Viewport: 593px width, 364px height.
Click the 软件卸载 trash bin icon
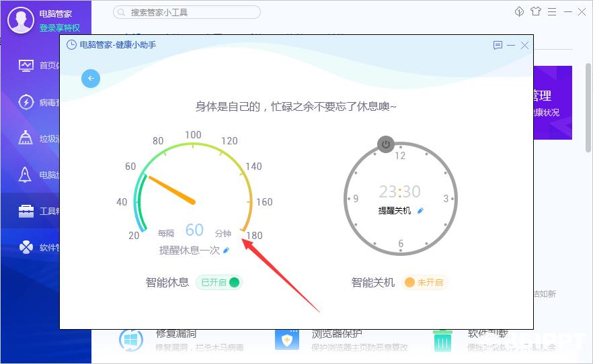(x=442, y=340)
